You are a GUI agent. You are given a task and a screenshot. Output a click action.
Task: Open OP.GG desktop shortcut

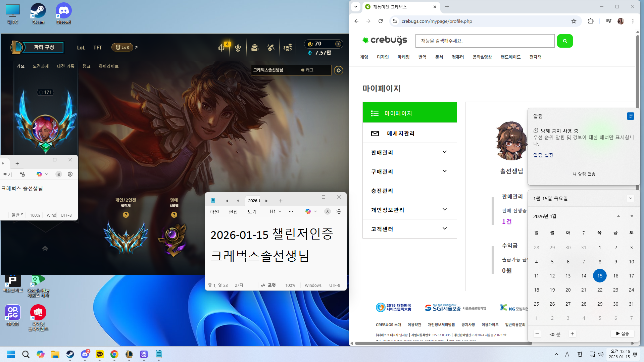(x=13, y=315)
